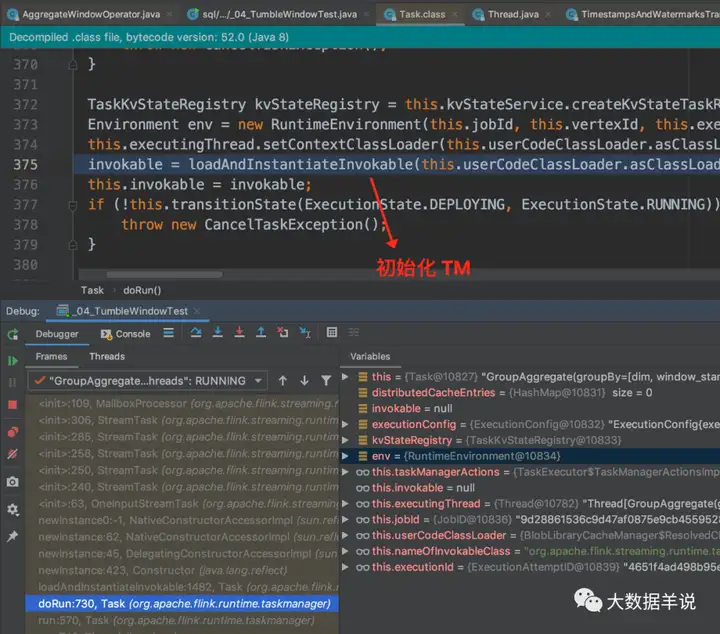The image size is (720, 634).
Task: Click the Step Out icon
Action: coord(261,333)
